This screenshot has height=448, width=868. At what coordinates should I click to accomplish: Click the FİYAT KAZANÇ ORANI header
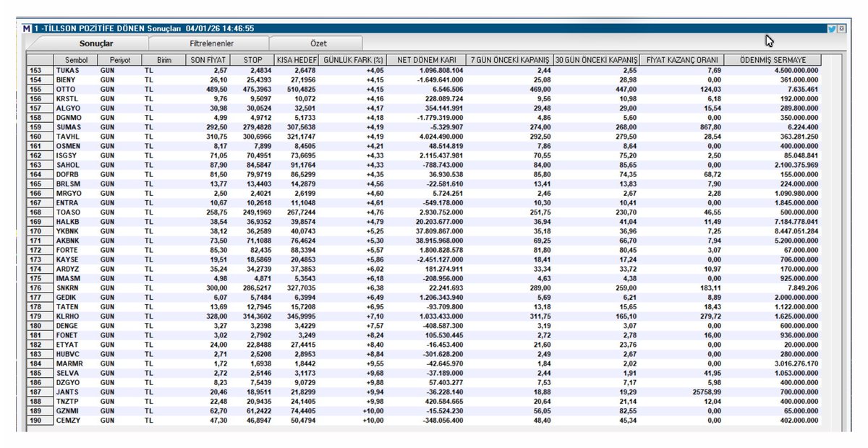pyautogui.click(x=681, y=60)
